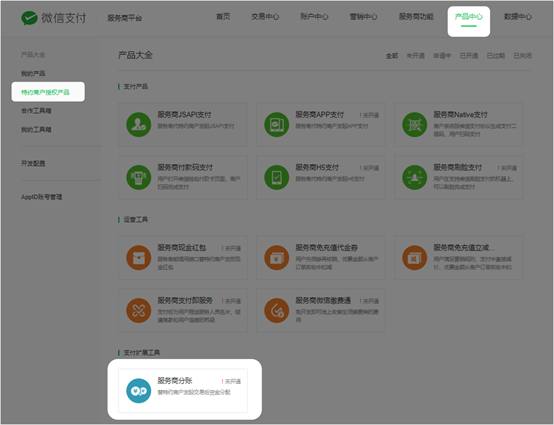Select 我的产品 in the sidebar

click(33, 73)
